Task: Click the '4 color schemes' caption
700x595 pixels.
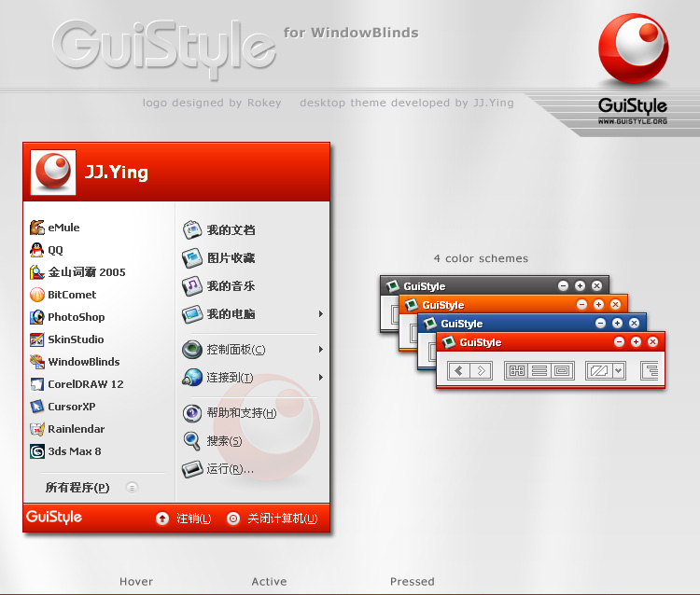Action: tap(481, 258)
